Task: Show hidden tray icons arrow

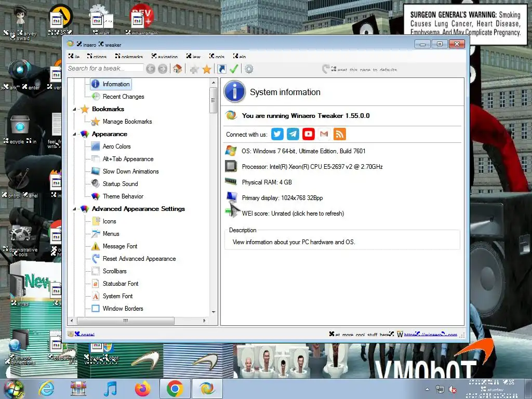Action: click(427, 390)
